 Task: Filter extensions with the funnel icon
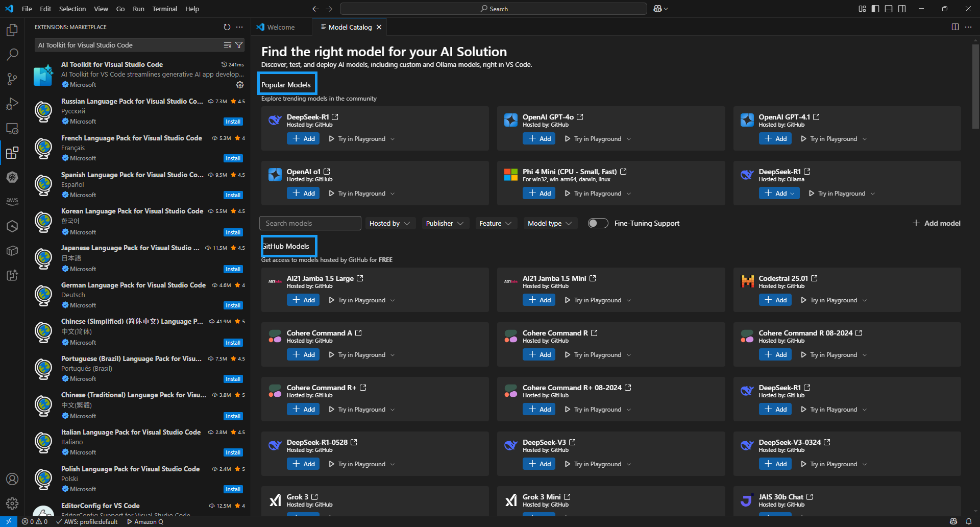pos(239,45)
